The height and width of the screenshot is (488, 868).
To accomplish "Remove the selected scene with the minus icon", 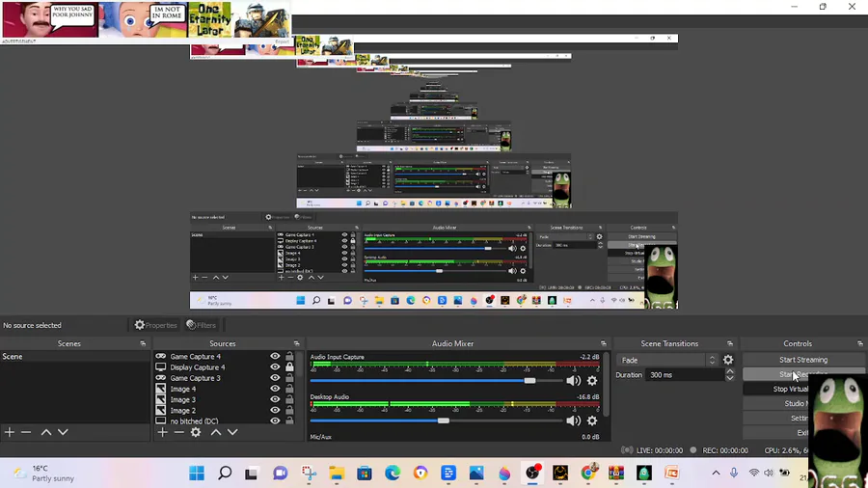I will (x=26, y=432).
